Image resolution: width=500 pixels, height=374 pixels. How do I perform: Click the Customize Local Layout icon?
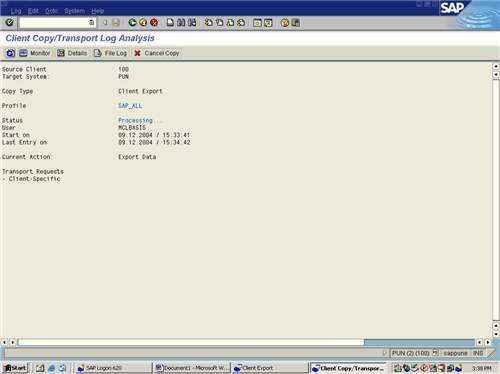(x=296, y=23)
